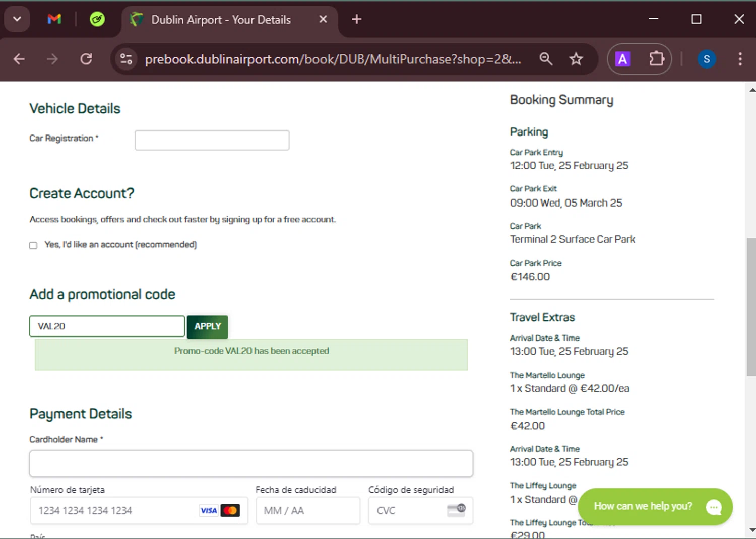Select the Dublin Airport - Your Details tab

pyautogui.click(x=221, y=20)
